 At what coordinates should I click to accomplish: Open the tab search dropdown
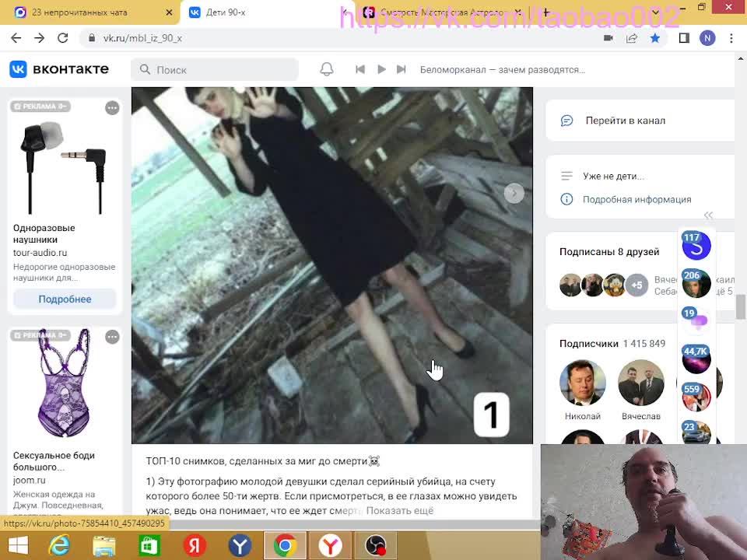click(x=655, y=12)
